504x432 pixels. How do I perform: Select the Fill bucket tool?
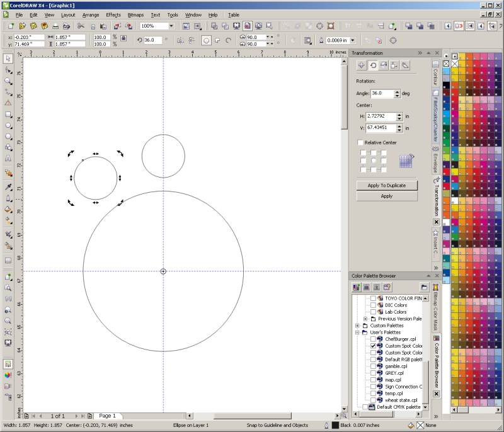tap(8, 210)
